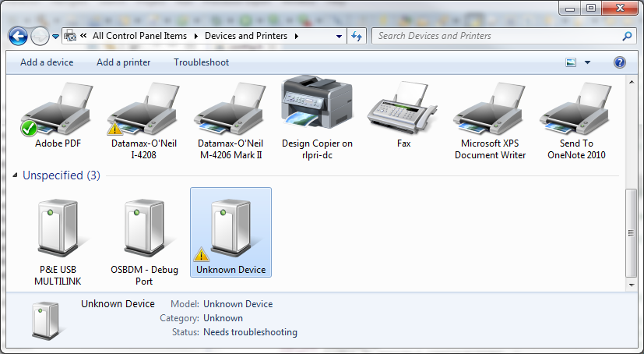644x354 pixels.
Task: Change the view using the view icon
Action: click(x=571, y=62)
